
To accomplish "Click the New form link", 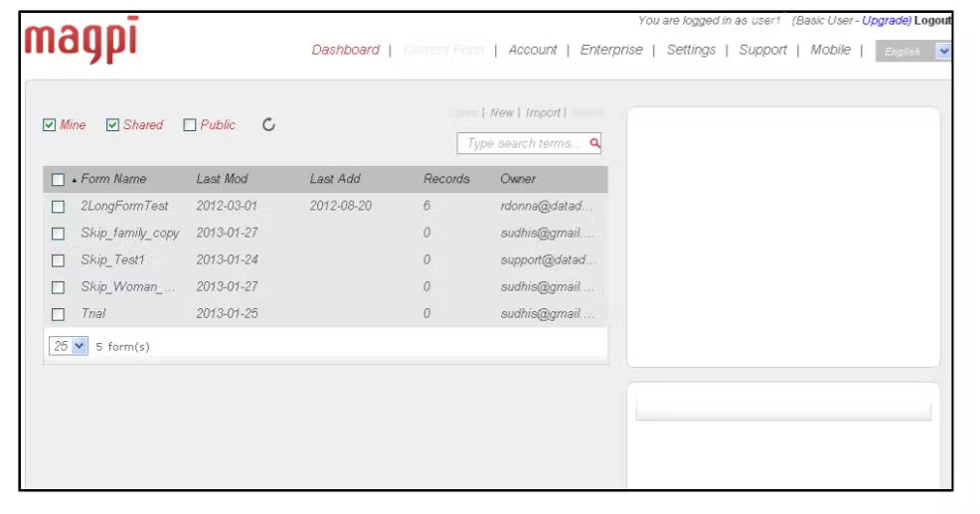I will pos(502,113).
